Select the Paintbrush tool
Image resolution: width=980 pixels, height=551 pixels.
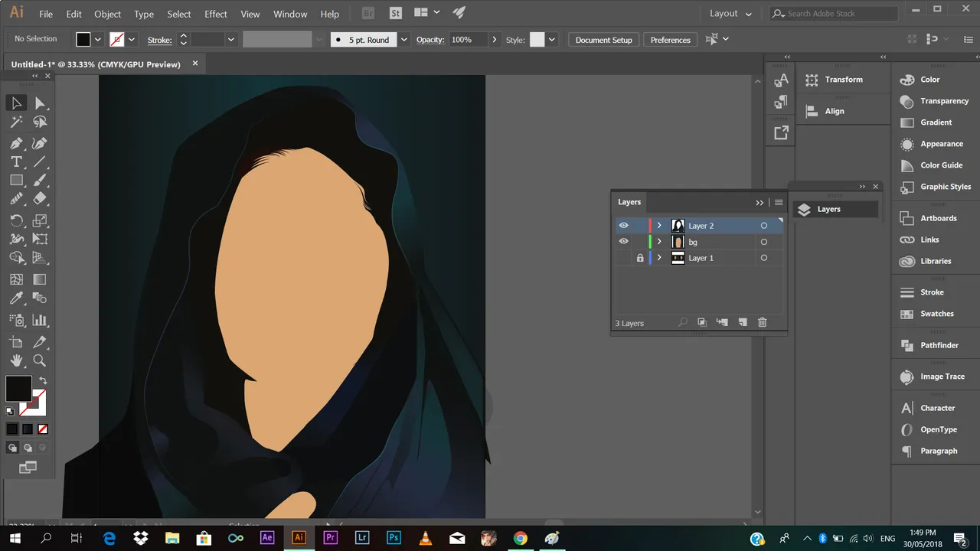tap(40, 181)
